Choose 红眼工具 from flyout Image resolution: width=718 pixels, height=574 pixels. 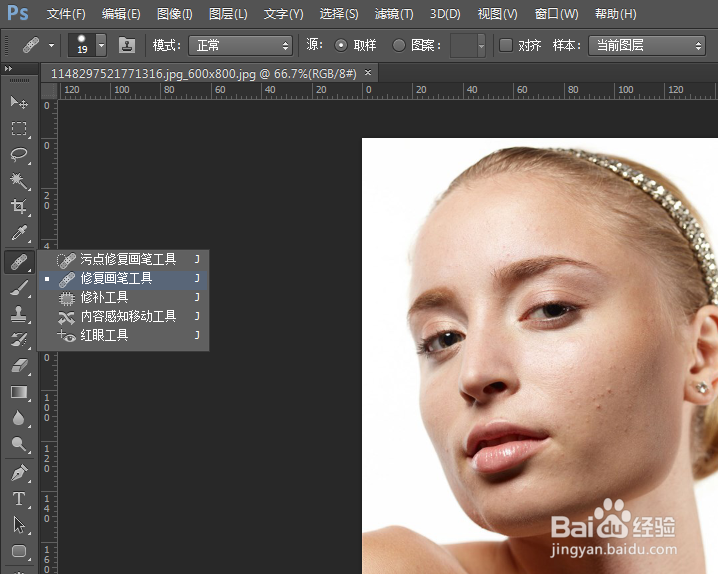(x=123, y=336)
